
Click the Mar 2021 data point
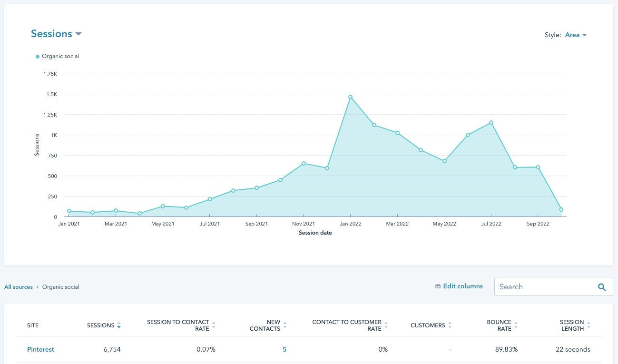tap(116, 211)
